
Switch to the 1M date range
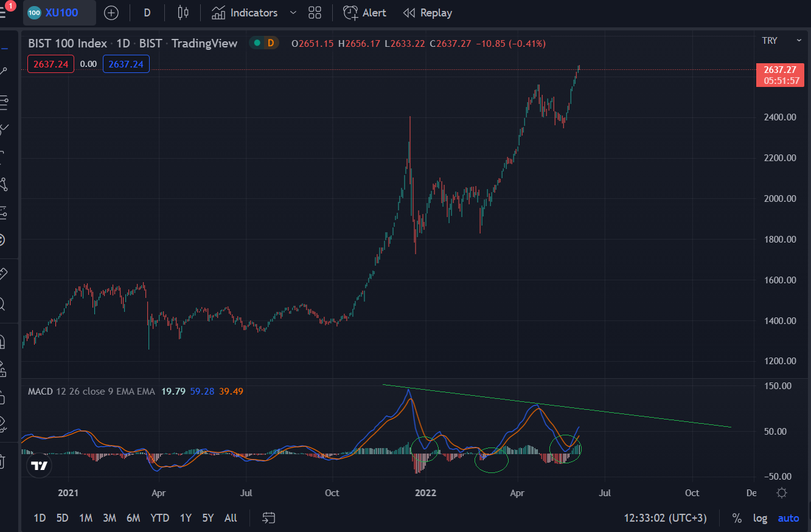tap(86, 518)
